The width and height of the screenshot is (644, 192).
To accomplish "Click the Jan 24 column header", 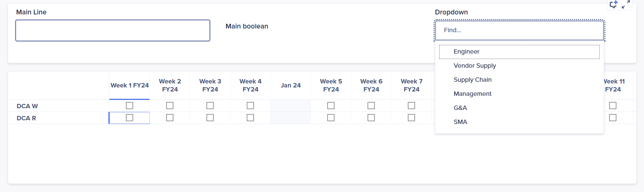I will tap(291, 85).
